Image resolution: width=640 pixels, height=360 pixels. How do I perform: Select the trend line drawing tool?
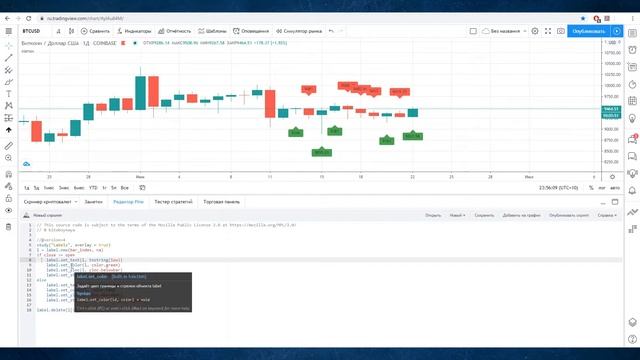coord(9,58)
